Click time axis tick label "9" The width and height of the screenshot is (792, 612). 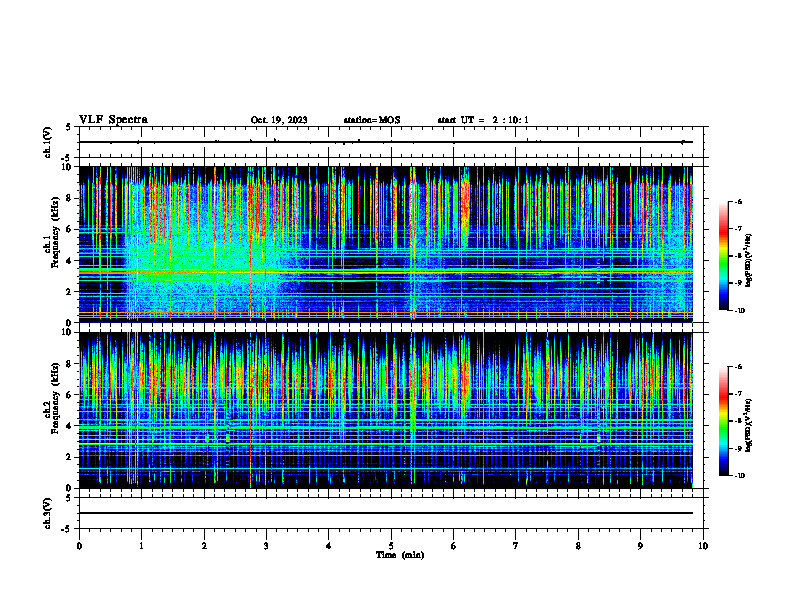click(x=640, y=546)
